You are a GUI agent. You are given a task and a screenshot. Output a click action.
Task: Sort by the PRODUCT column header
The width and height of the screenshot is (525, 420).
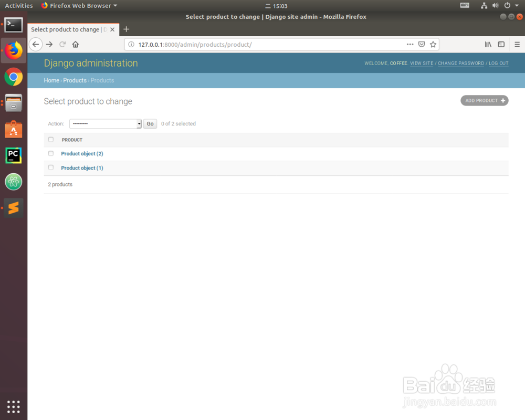[x=72, y=140]
